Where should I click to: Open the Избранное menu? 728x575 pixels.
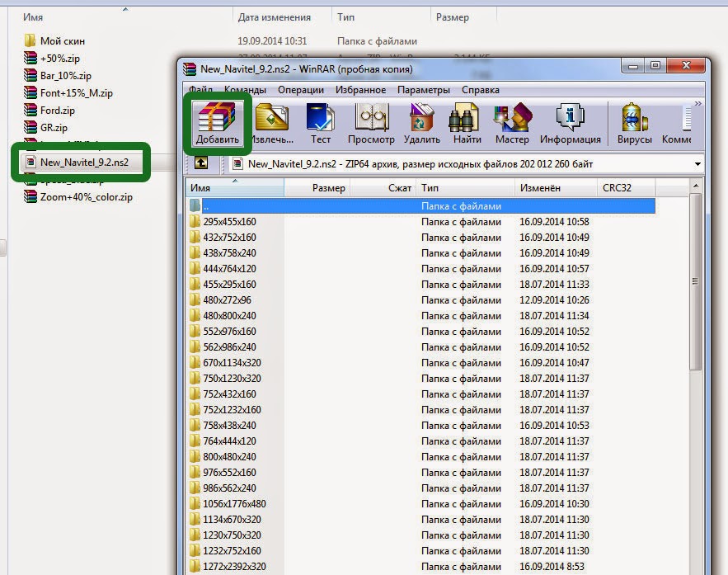(x=360, y=90)
